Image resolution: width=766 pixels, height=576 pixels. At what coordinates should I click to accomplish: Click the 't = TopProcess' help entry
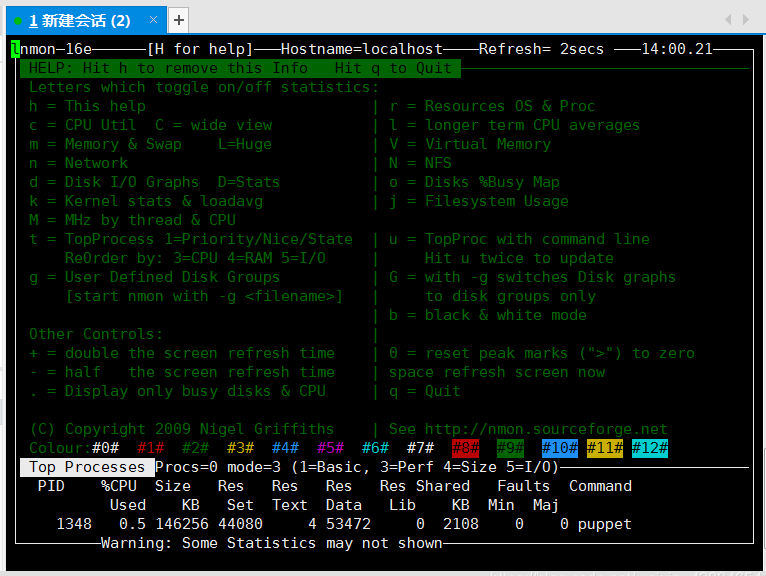[191, 239]
